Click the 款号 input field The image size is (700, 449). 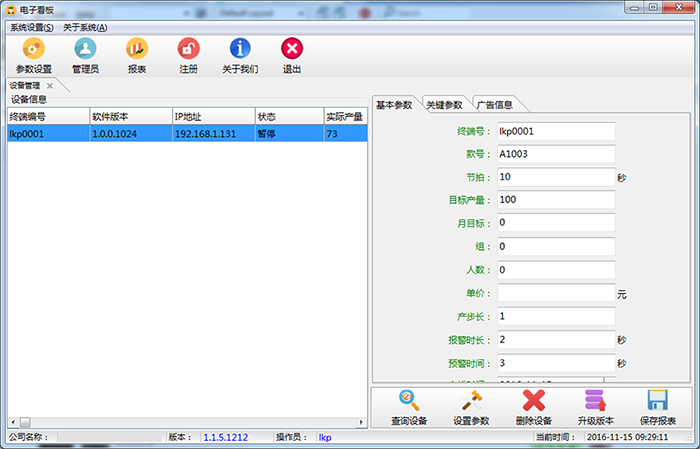coord(555,154)
